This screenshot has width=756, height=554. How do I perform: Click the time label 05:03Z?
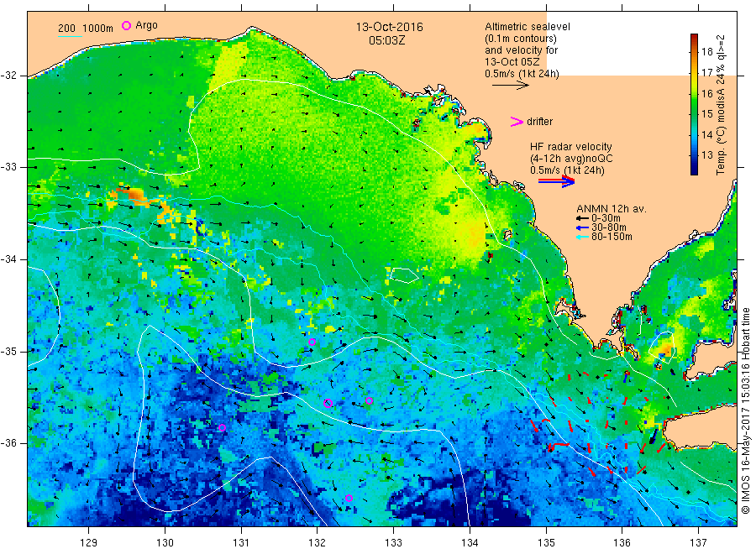coord(386,40)
